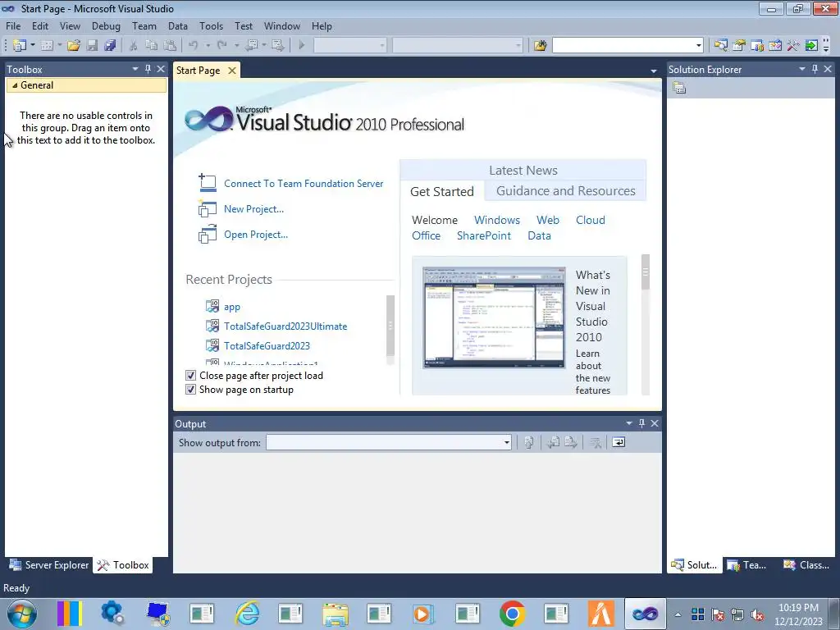Click Get Started content scrollbar thumb

646,272
